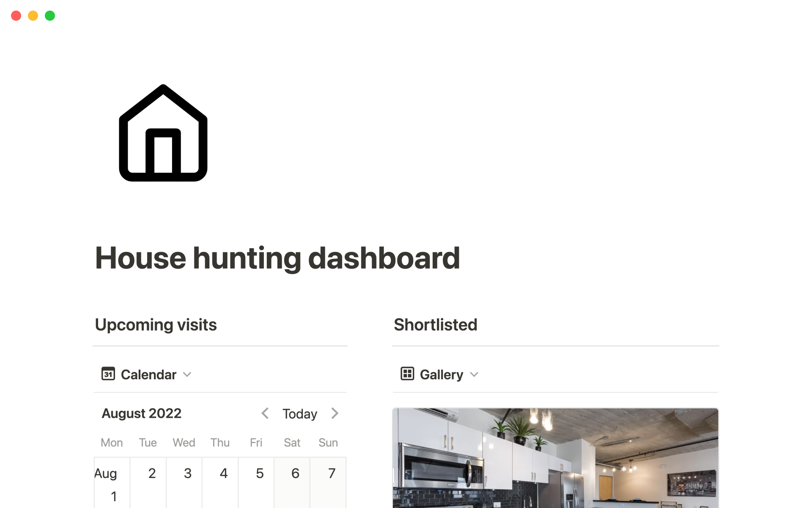The image size is (812, 508).
Task: Click the Calendar view icon
Action: pyautogui.click(x=108, y=374)
